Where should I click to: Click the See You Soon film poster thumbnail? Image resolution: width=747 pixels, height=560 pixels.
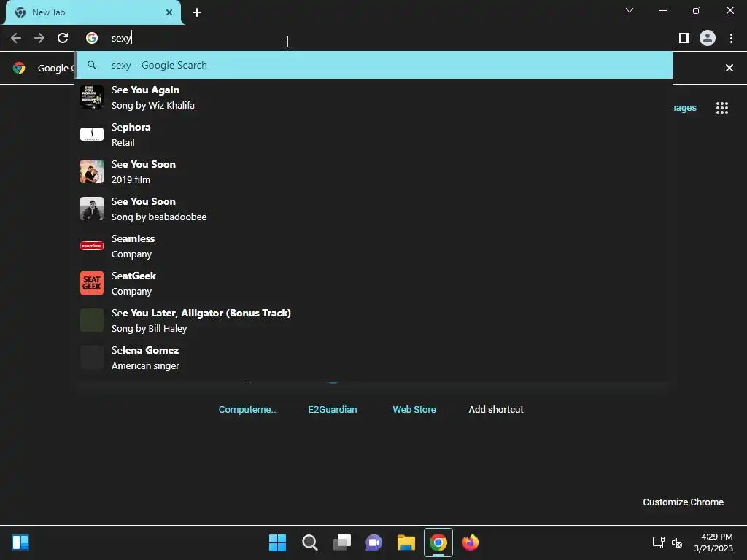click(x=92, y=171)
